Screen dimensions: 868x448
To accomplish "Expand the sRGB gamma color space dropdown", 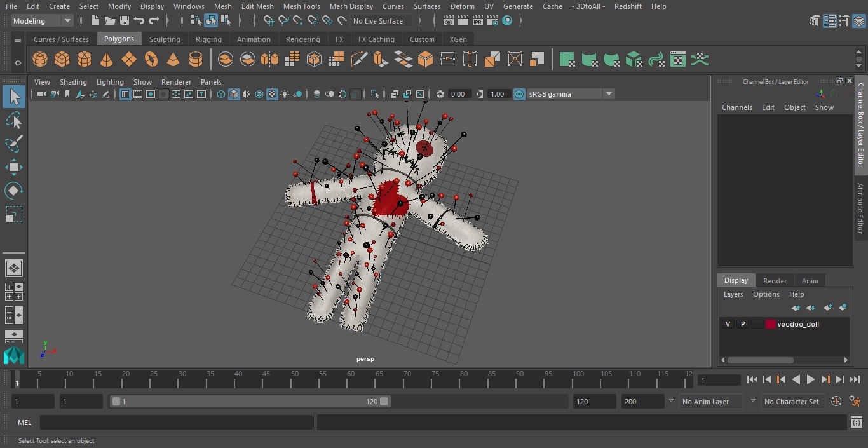I will coord(608,94).
